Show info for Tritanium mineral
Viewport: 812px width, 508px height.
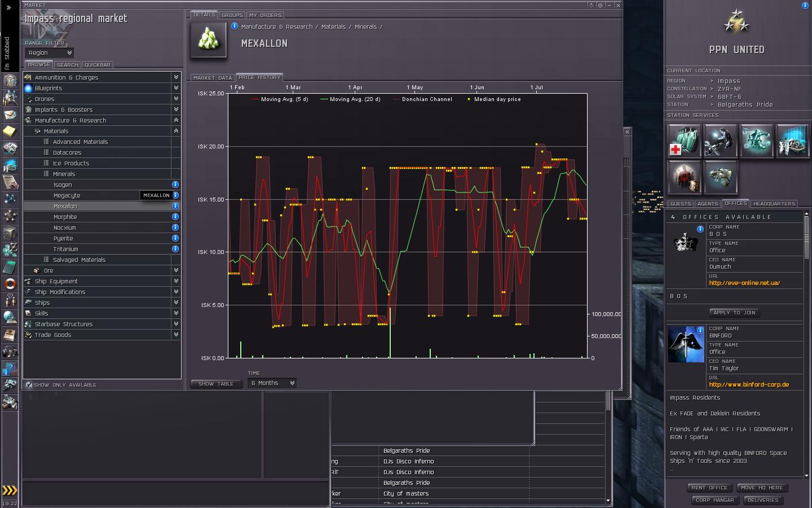coord(175,249)
